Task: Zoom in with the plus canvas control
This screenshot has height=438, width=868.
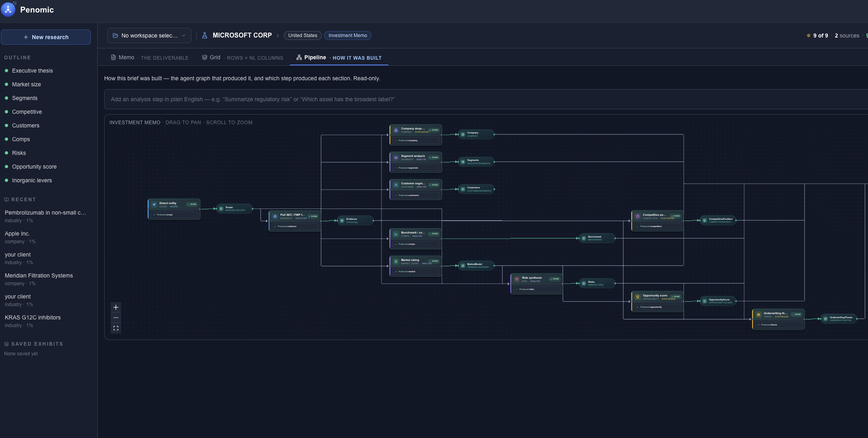Action: (x=116, y=307)
